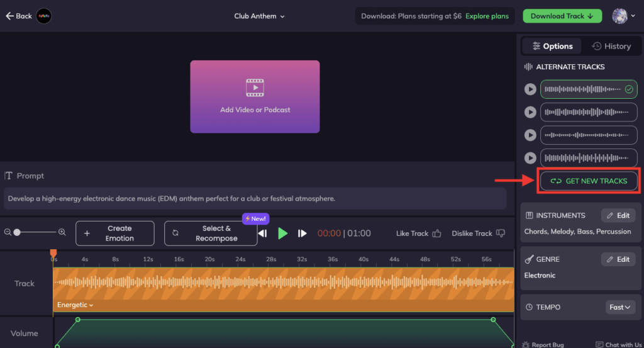Click the 'Chords, Melody, Bass, Percussion' text
644x348 pixels.
(577, 232)
